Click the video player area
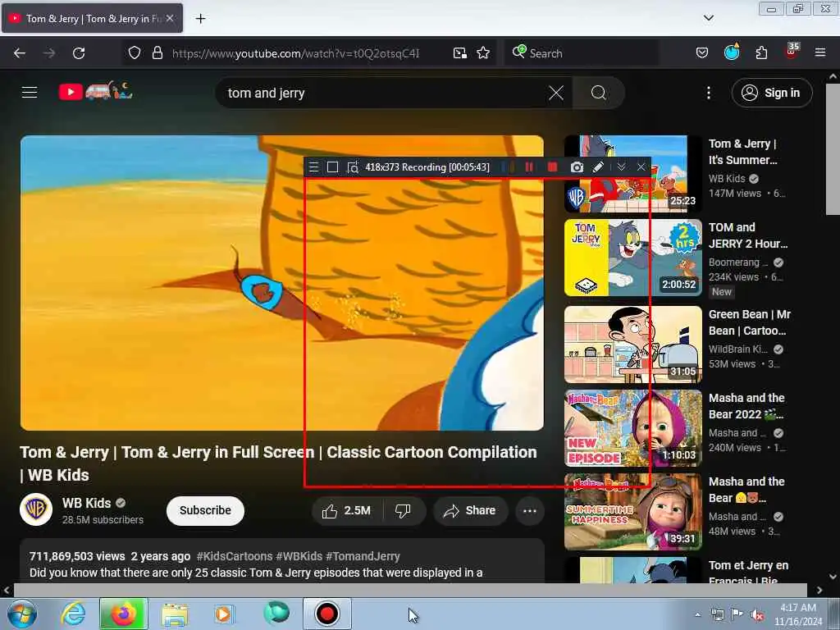 point(282,283)
